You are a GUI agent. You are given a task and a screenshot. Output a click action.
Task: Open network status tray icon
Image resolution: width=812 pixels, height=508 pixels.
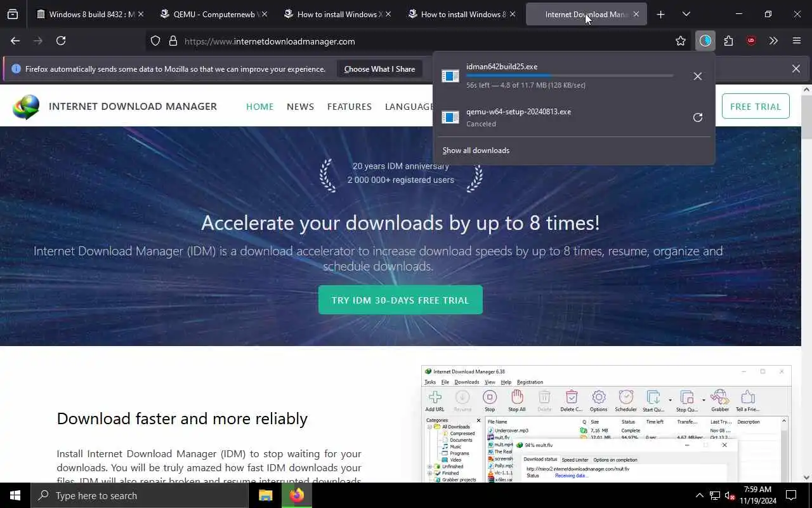coord(715,495)
